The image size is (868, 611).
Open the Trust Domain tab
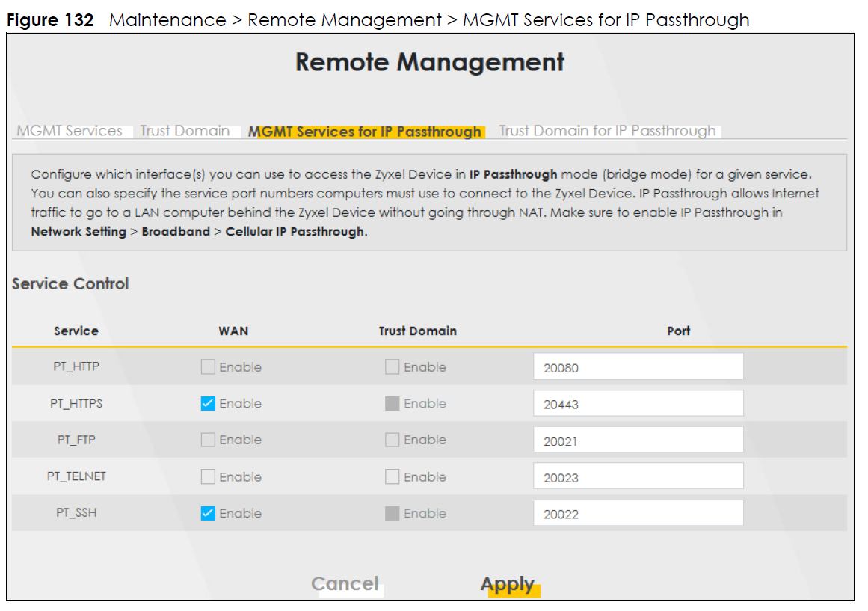coord(185,131)
